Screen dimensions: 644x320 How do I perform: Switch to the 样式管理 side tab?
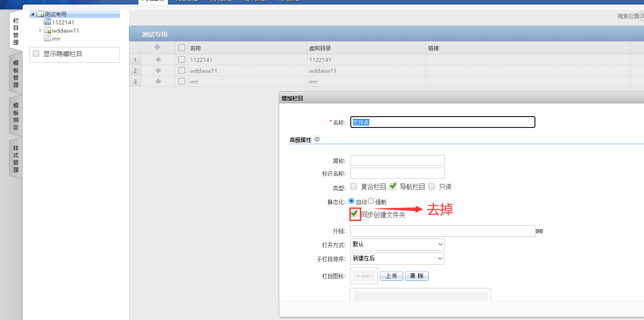pos(16,159)
